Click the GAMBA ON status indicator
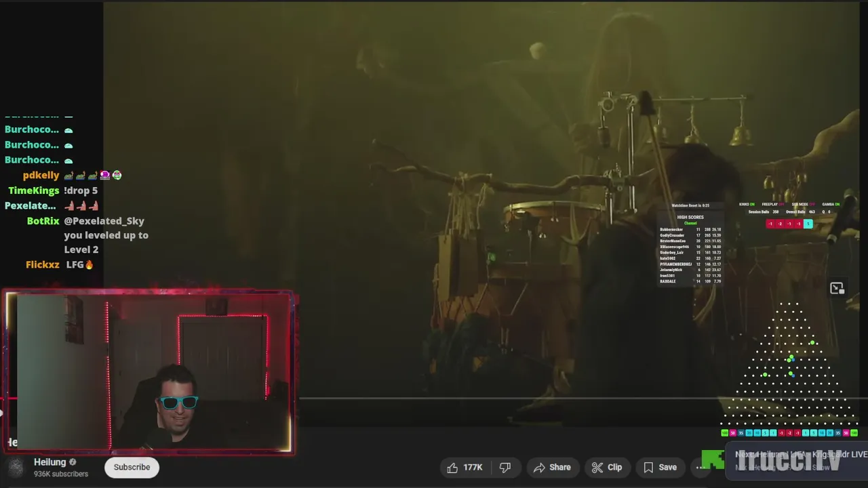This screenshot has width=868, height=488. [831, 204]
